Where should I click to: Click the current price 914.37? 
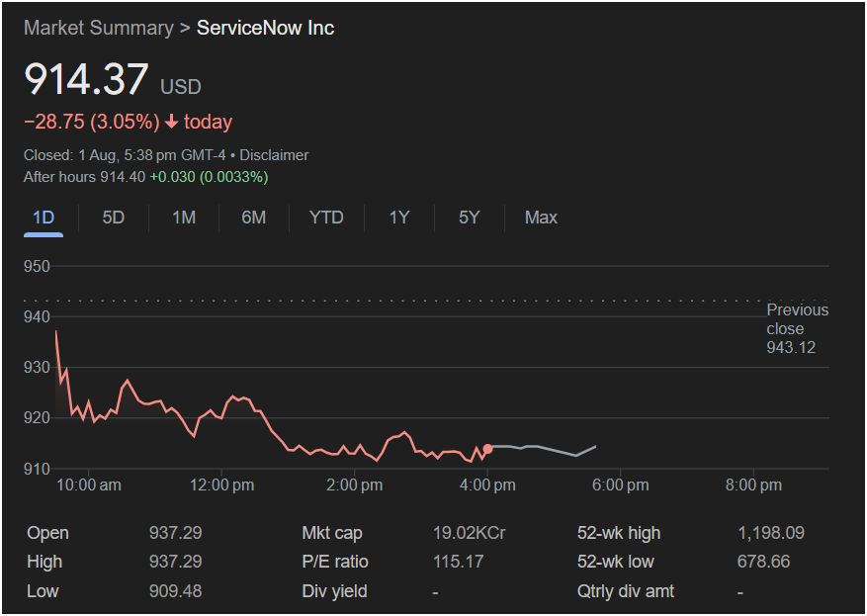86,79
